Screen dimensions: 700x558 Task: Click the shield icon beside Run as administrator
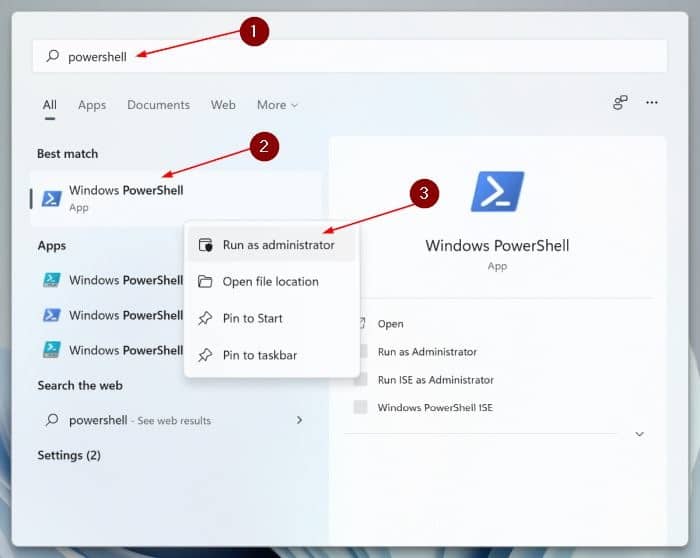[205, 245]
